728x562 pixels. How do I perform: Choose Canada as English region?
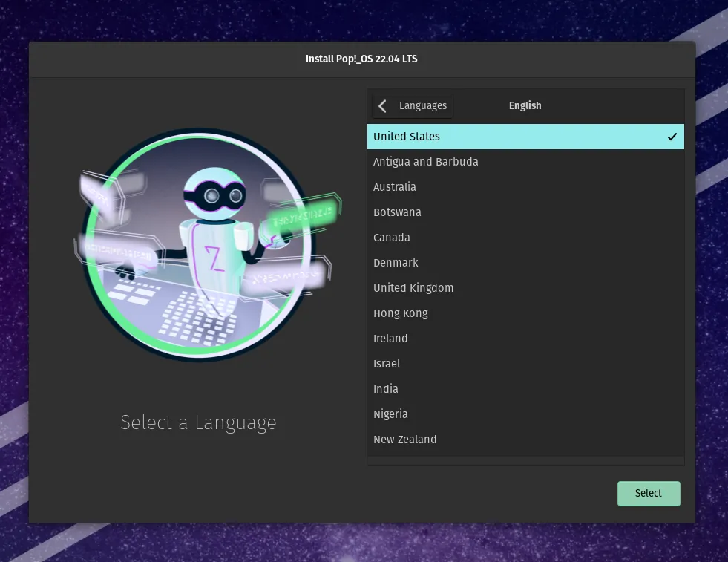(391, 238)
